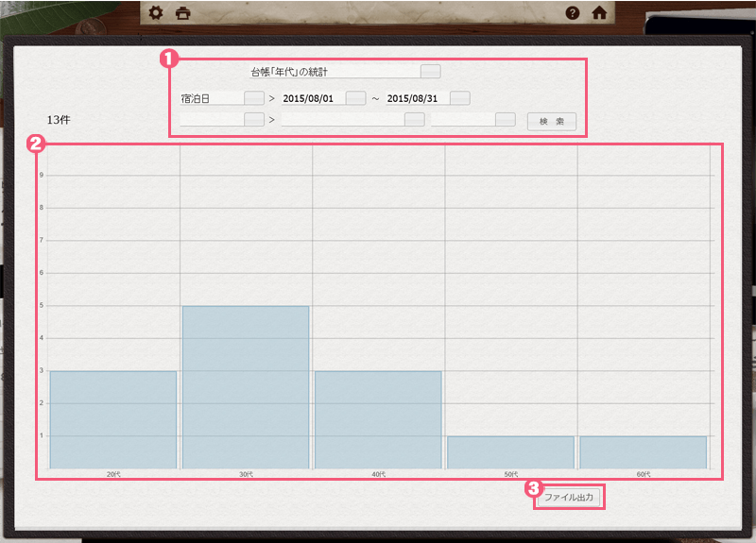The height and width of the screenshot is (543, 756).
Task: Select the 40代 bar in the chart
Action: [x=378, y=419]
